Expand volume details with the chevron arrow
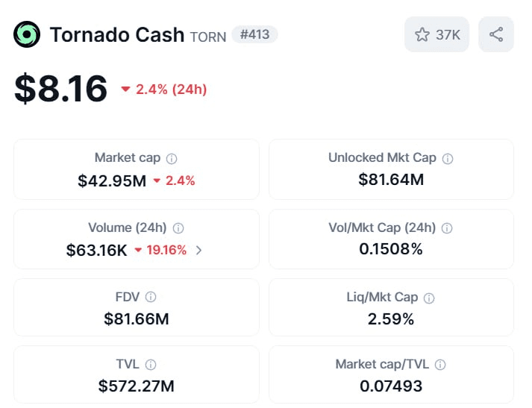The height and width of the screenshot is (408, 532). (x=198, y=251)
